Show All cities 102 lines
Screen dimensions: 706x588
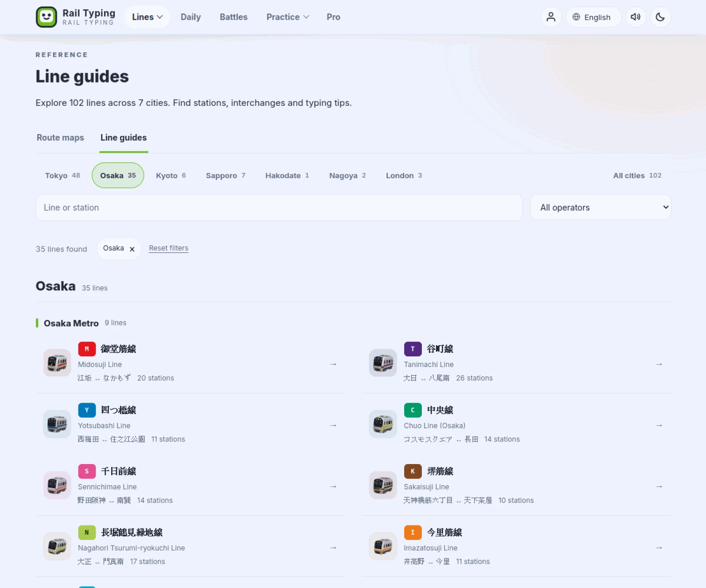(637, 176)
